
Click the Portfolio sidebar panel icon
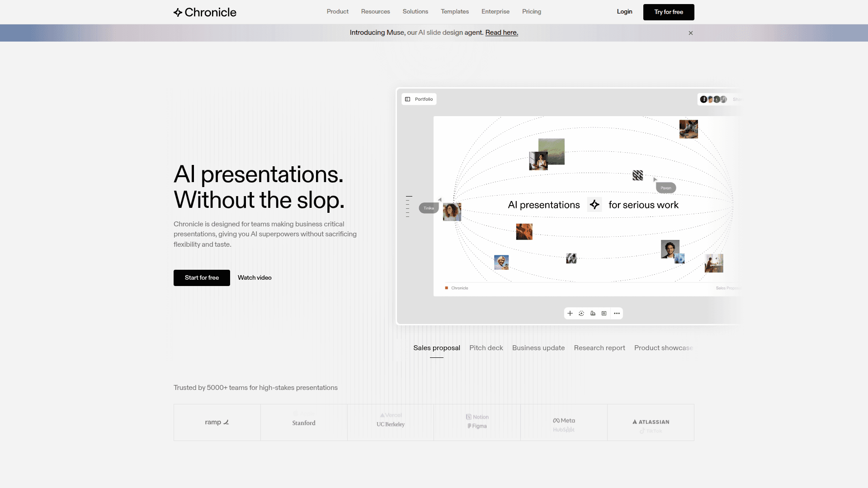pos(408,99)
